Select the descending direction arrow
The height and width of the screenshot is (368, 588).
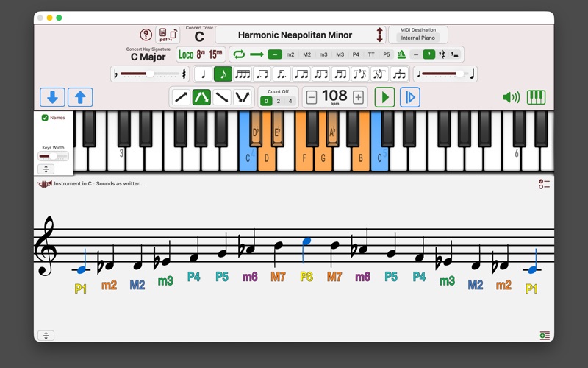222,97
